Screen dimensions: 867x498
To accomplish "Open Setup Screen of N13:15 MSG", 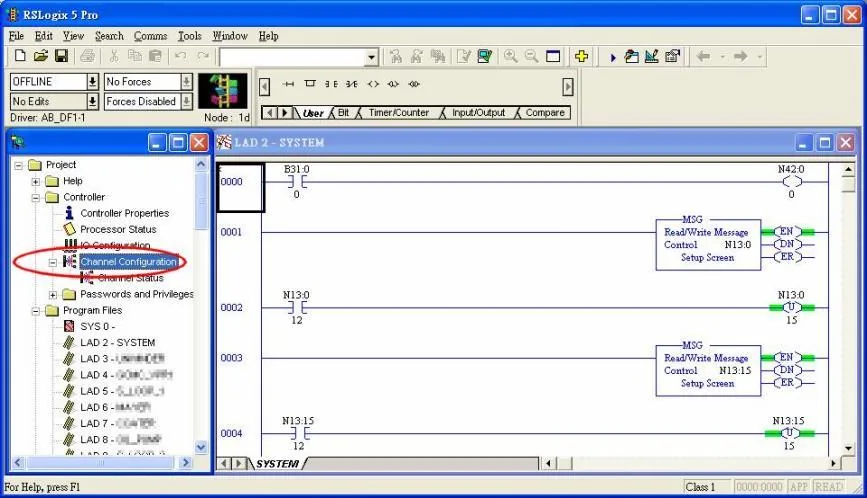I will [x=707, y=384].
